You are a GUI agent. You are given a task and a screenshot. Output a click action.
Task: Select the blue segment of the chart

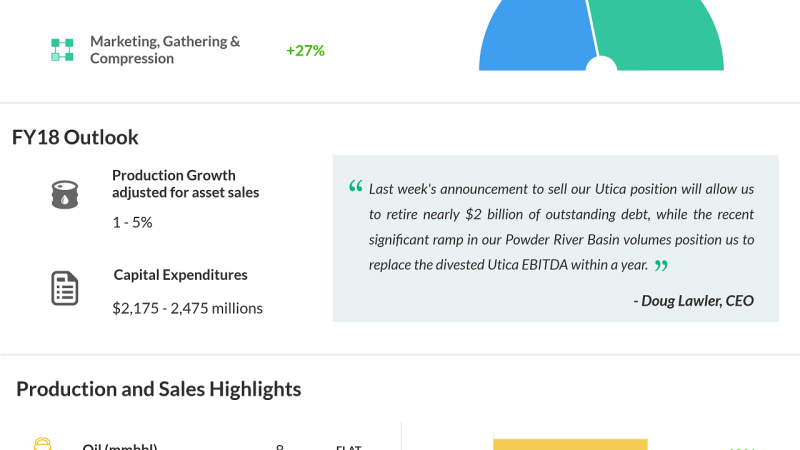coord(535,35)
